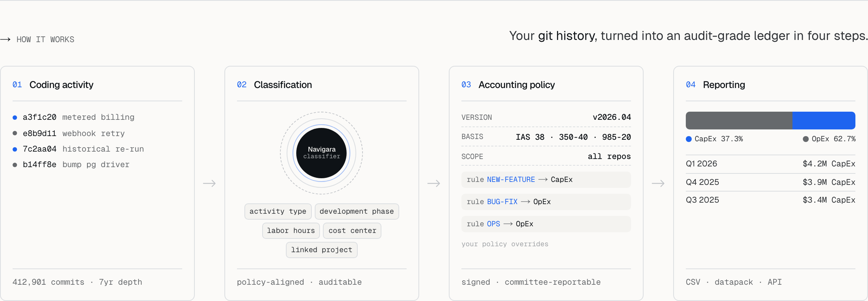This screenshot has width=868, height=301.
Task: Click the rule NEW-FEATURE to CapEx row
Action: 546,180
